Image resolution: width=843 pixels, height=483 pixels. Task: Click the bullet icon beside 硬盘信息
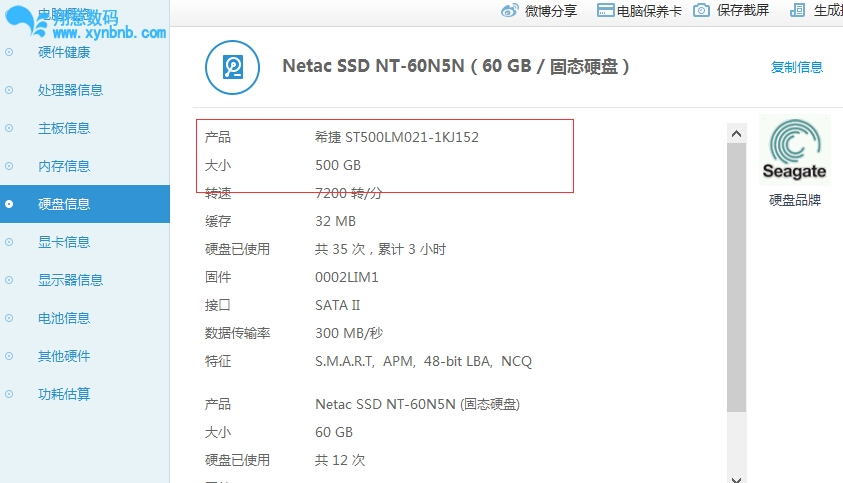click(10, 204)
